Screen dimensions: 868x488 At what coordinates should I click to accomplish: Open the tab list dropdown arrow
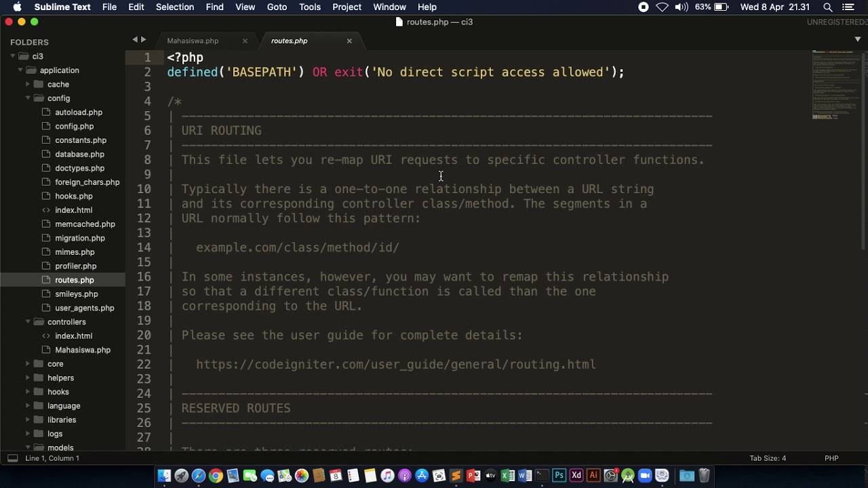[858, 39]
